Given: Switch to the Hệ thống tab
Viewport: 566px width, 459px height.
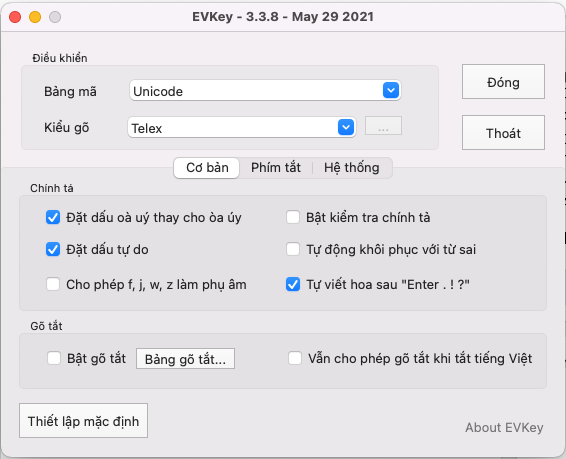Looking at the screenshot, I should point(352,168).
